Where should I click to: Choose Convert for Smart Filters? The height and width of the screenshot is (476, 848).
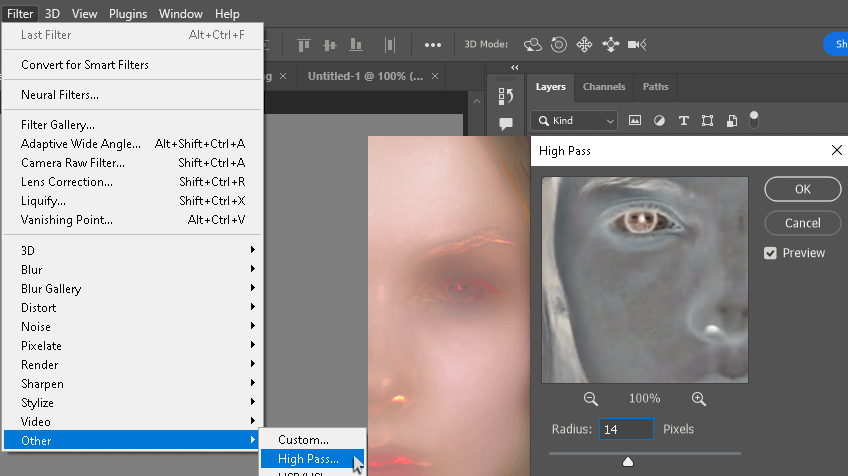point(132,64)
